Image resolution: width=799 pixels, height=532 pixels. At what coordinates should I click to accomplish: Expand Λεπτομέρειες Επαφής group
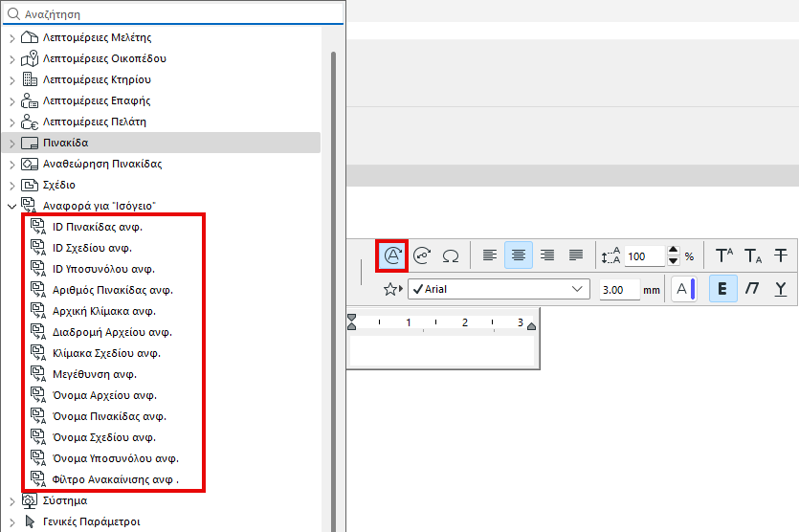coord(12,101)
